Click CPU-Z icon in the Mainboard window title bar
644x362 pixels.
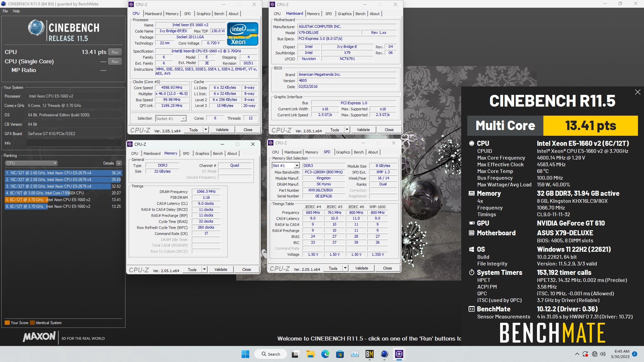(272, 4)
